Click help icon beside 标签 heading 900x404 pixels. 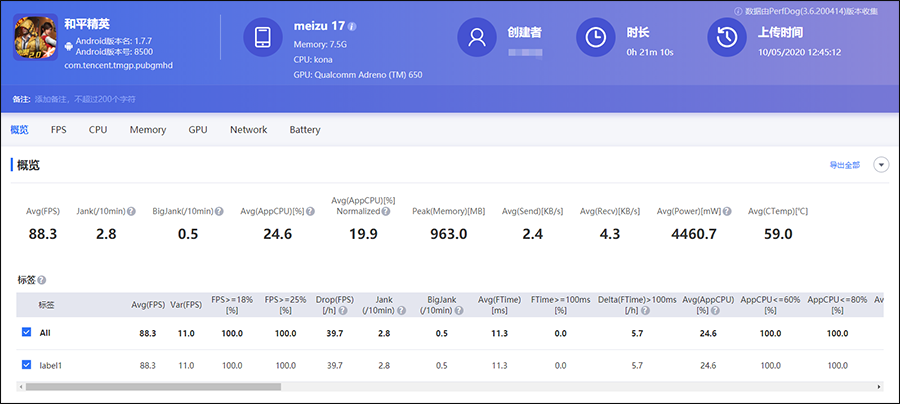[x=42, y=280]
